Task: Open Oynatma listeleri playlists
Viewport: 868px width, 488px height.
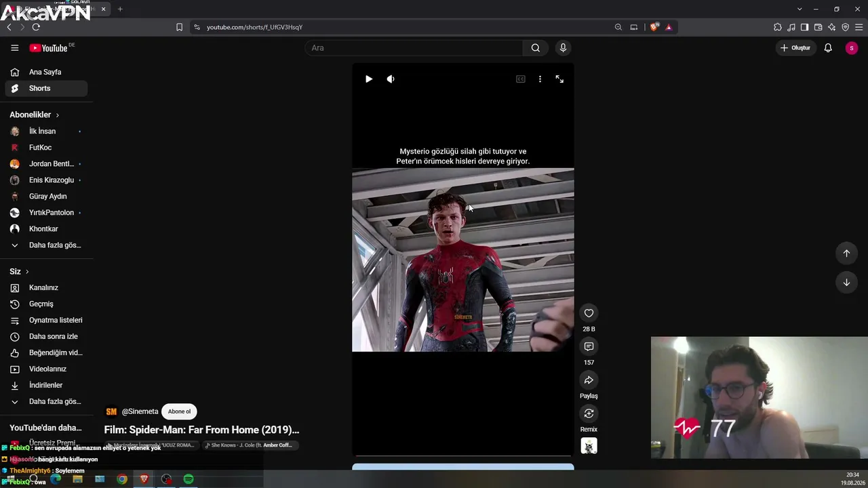Action: pyautogui.click(x=46, y=321)
